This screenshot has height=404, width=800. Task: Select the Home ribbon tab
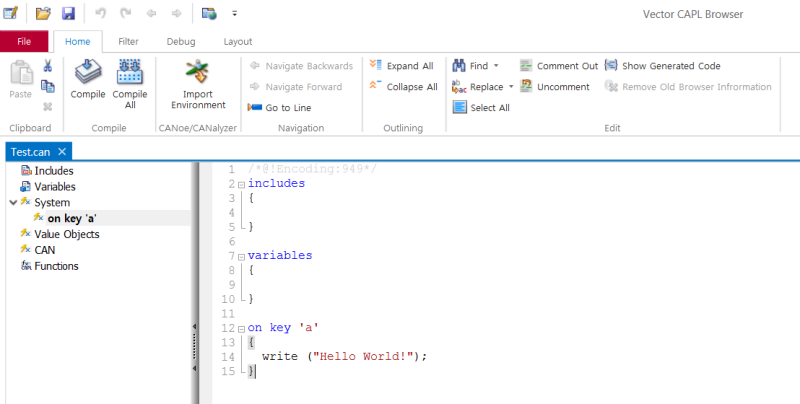tap(78, 41)
